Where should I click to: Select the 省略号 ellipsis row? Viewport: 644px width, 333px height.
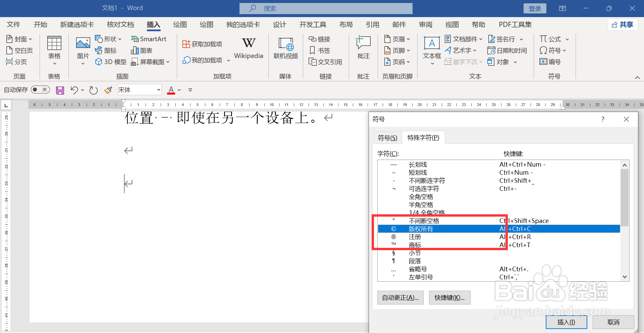(499, 269)
